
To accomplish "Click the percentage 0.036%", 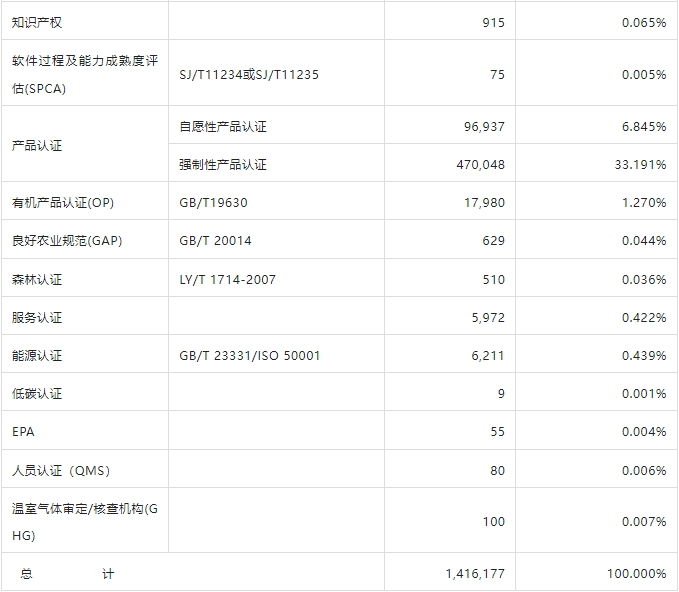I will click(x=644, y=280).
